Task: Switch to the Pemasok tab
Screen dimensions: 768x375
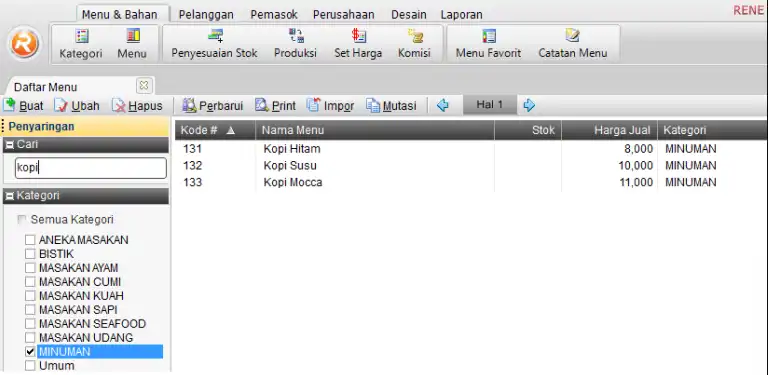Action: [x=274, y=15]
